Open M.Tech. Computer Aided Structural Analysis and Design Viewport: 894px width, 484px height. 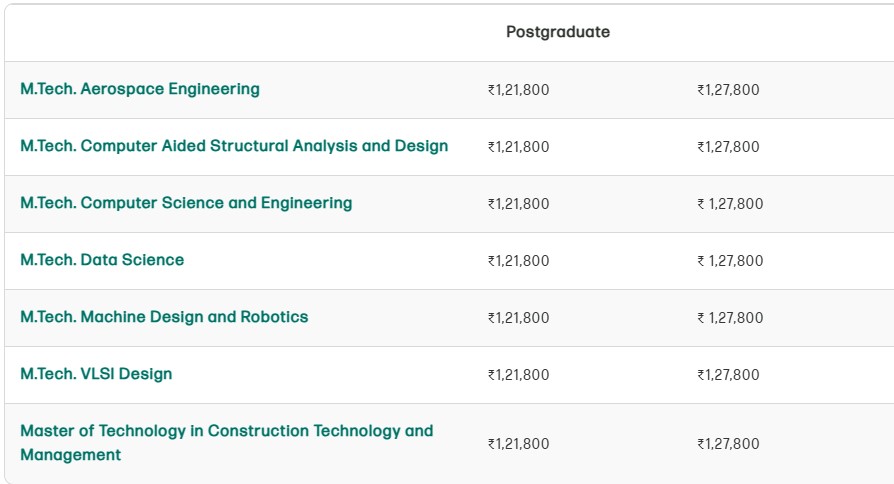(x=234, y=146)
